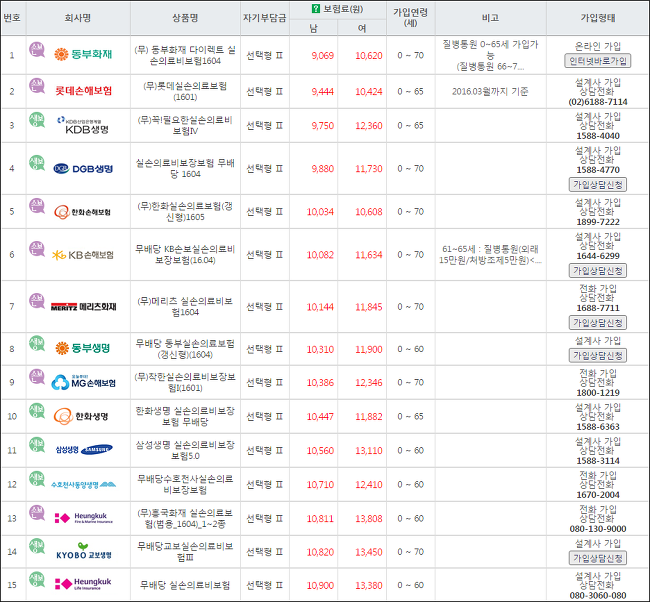This screenshot has width=650, height=602.
Task: Click the 수호천사동양생명 company logo
Action: (83, 484)
